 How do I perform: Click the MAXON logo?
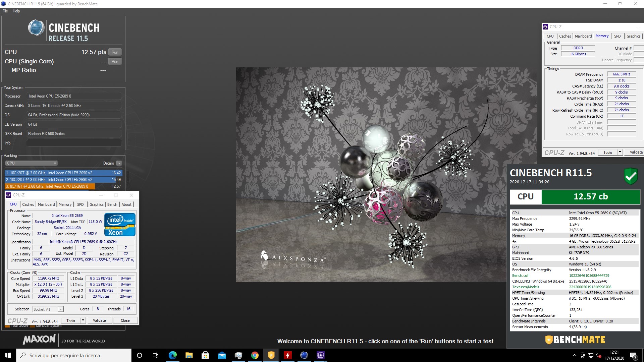[39, 339]
